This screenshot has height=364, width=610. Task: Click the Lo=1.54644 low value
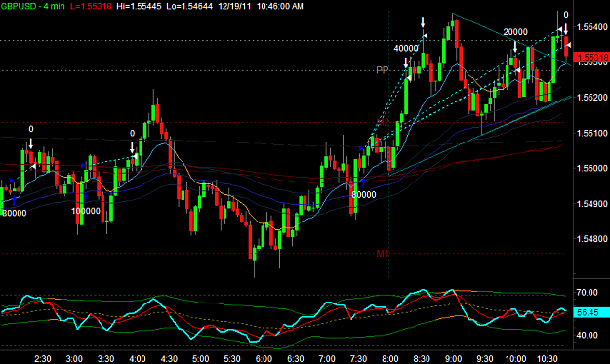coord(189,6)
